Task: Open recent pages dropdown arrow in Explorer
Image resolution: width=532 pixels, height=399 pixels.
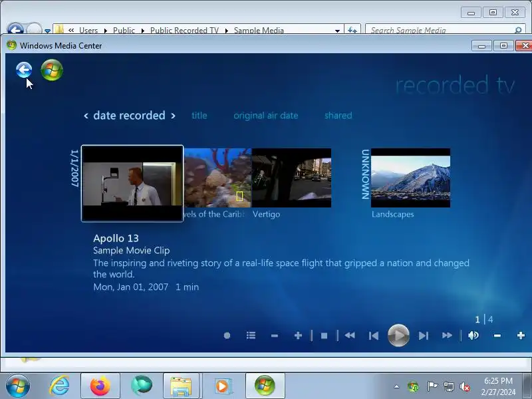Action: pos(47,31)
